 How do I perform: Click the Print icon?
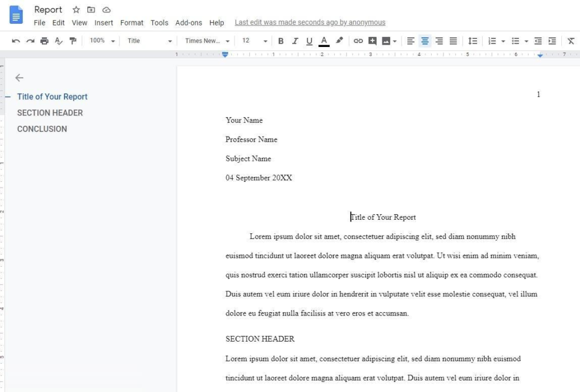44,41
